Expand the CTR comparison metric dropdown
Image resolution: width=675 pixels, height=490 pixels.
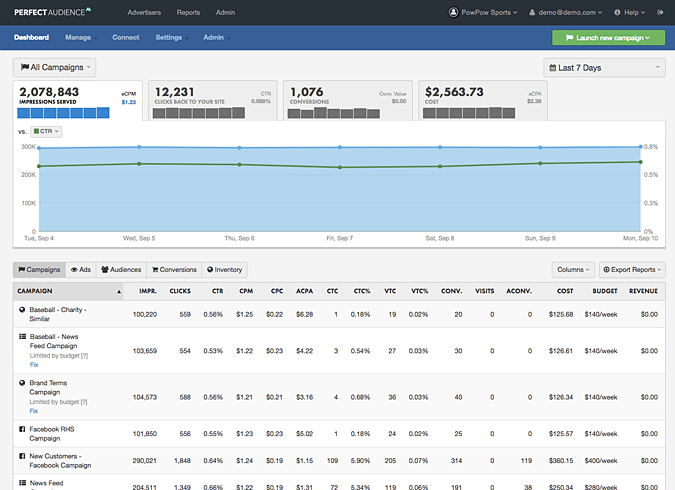click(x=47, y=131)
